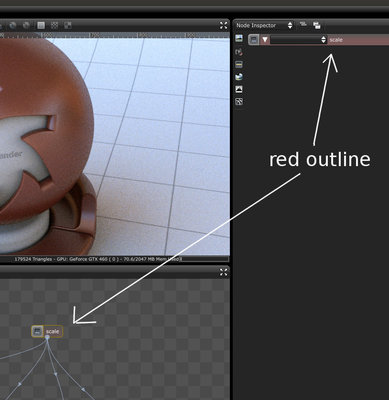This screenshot has width=389, height=400.
Task: Toggle the node icon button left of collapse triangle
Action: click(254, 40)
